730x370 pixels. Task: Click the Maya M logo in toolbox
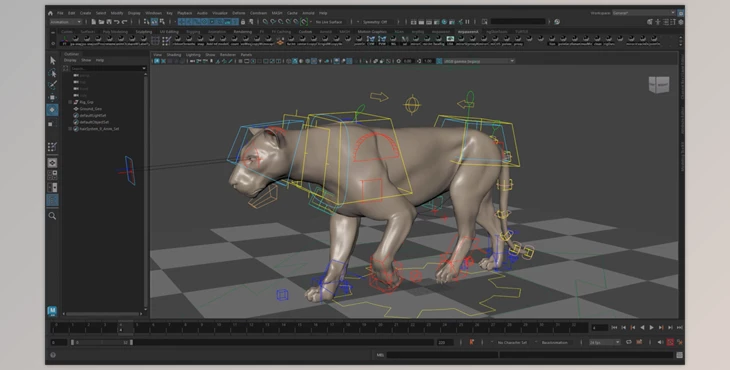(x=52, y=310)
